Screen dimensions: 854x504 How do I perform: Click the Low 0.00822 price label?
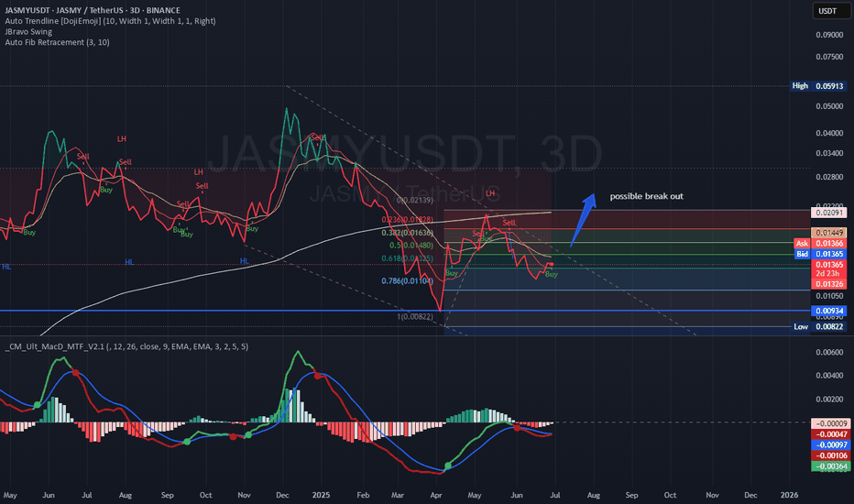point(818,327)
